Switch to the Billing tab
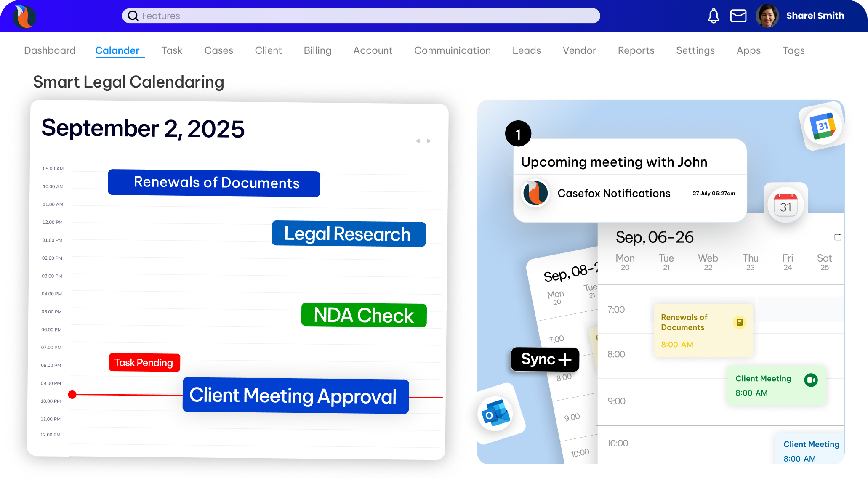 [x=317, y=50]
